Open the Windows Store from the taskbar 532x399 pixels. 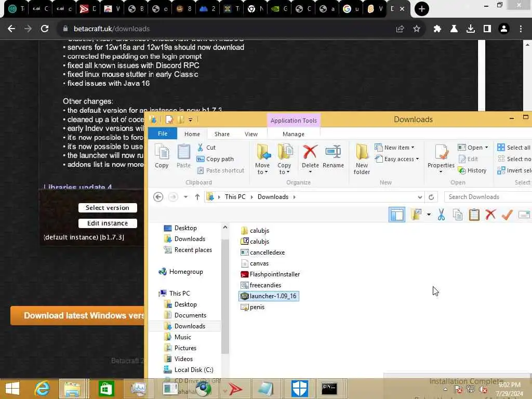[106, 389]
